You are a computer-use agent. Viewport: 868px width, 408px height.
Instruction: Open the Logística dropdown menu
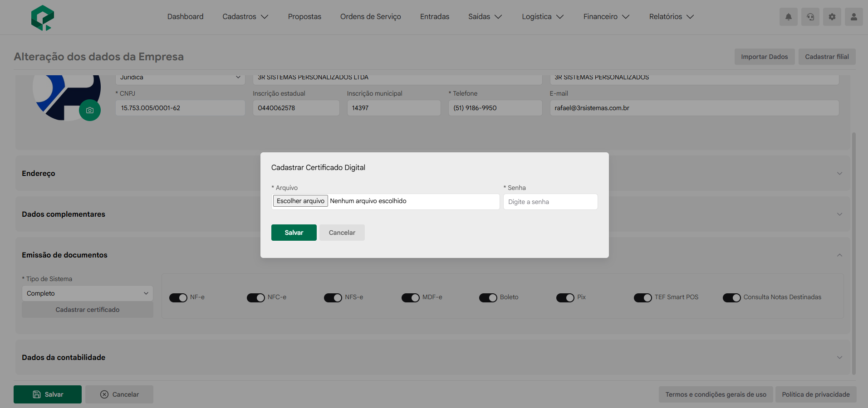(x=543, y=17)
